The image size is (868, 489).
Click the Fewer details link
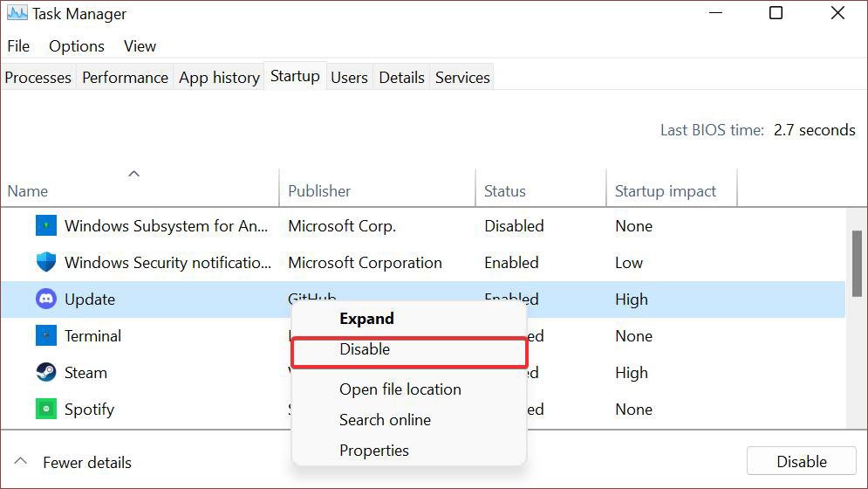point(87,463)
